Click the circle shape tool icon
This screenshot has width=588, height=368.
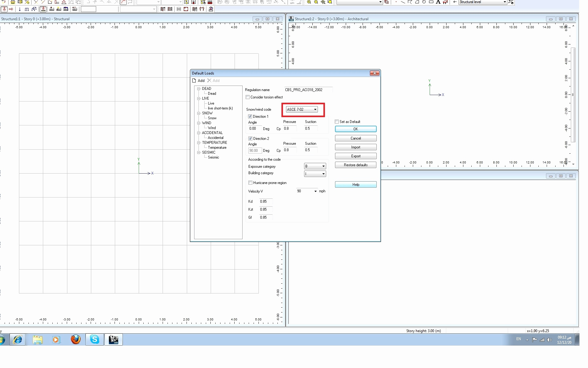tap(424, 2)
